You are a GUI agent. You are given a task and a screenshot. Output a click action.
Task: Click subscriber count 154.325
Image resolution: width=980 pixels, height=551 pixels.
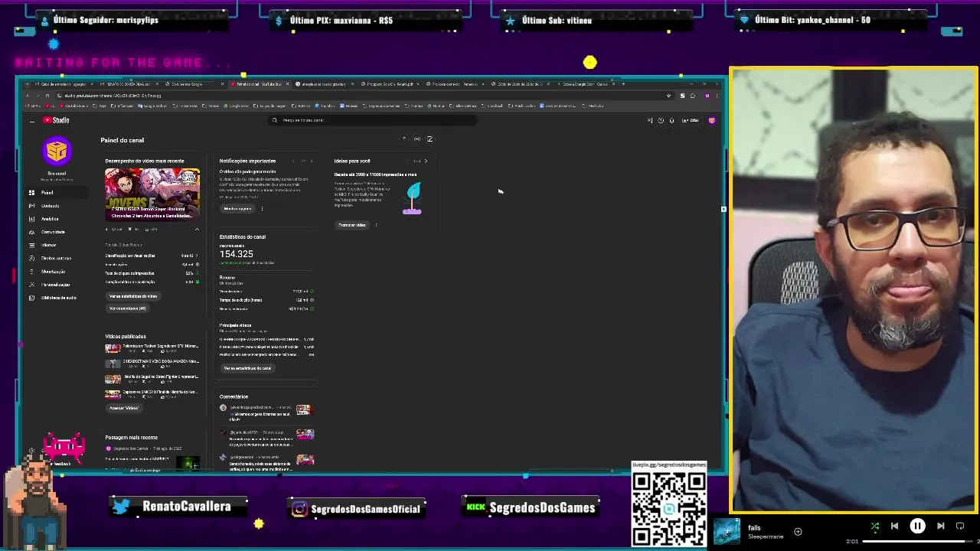pos(236,254)
